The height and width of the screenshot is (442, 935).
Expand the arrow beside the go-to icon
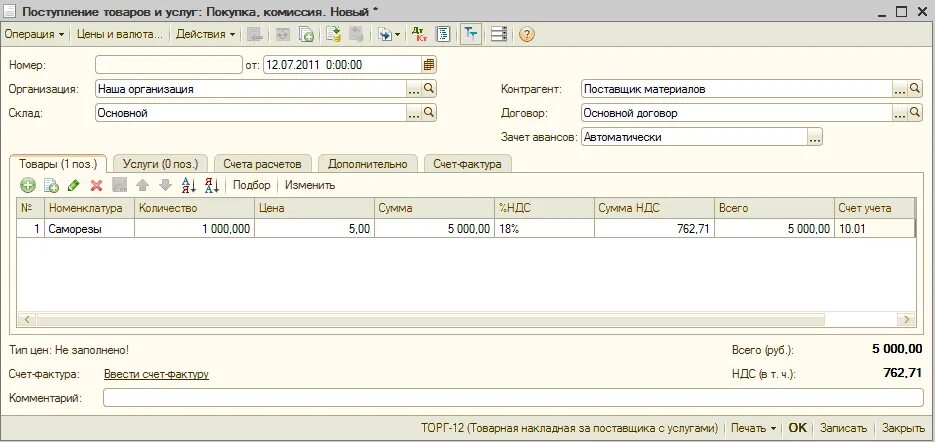[398, 35]
